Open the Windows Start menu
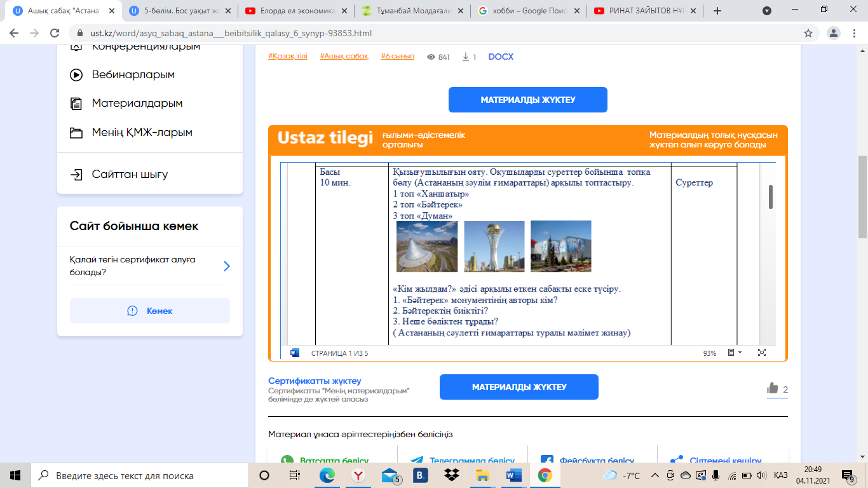This screenshot has height=488, width=868. click(15, 475)
